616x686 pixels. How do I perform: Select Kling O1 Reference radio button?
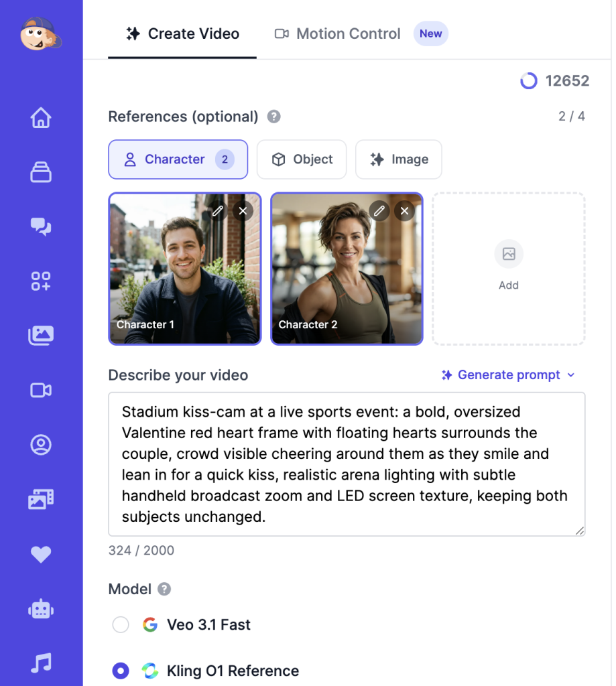pyautogui.click(x=121, y=671)
